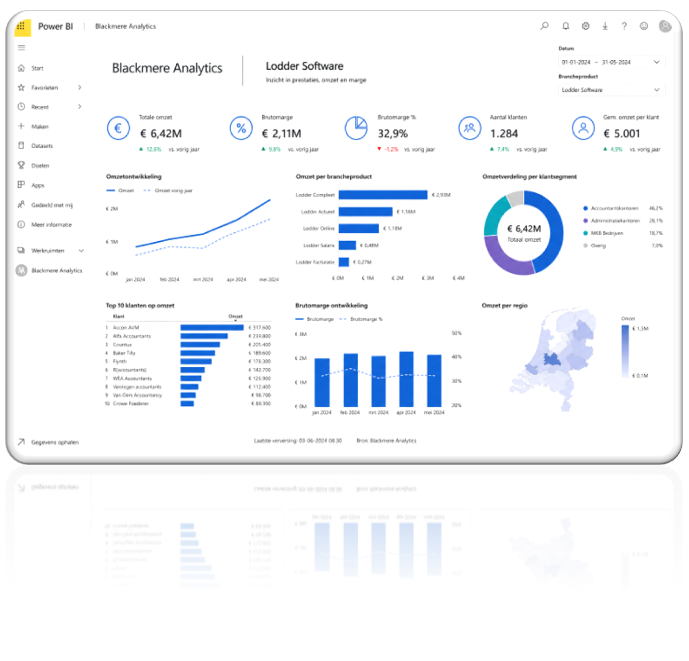Click the Omzet column header sort
689x661 pixels.
(236, 316)
